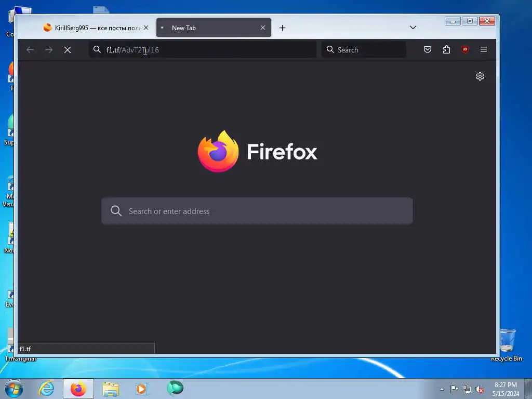Open the Windows Start menu
Image resolution: width=532 pixels, height=399 pixels.
(x=14, y=389)
